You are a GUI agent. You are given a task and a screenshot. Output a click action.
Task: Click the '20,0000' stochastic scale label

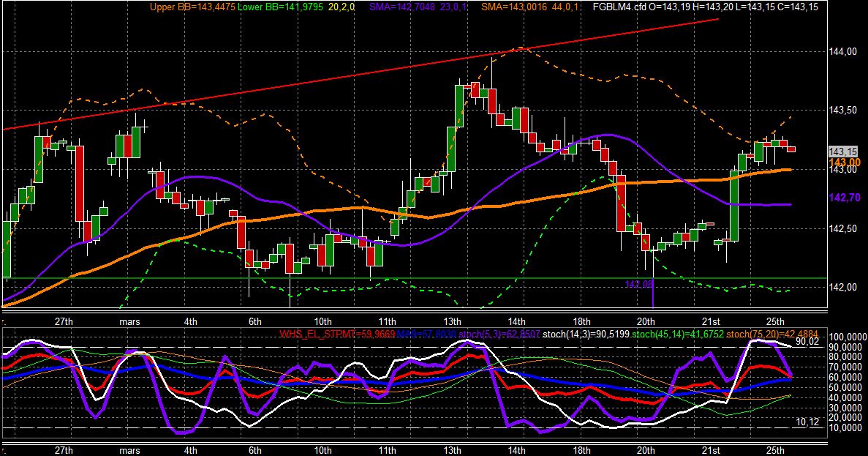(845, 417)
